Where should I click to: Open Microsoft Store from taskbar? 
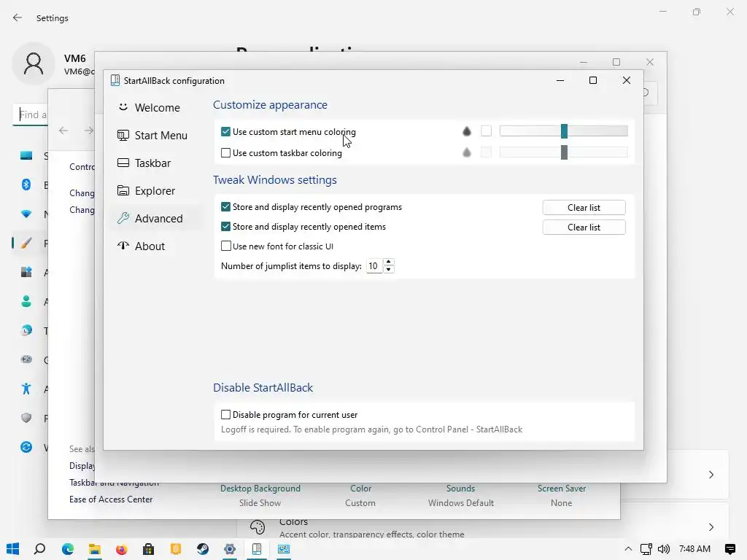coord(149,549)
